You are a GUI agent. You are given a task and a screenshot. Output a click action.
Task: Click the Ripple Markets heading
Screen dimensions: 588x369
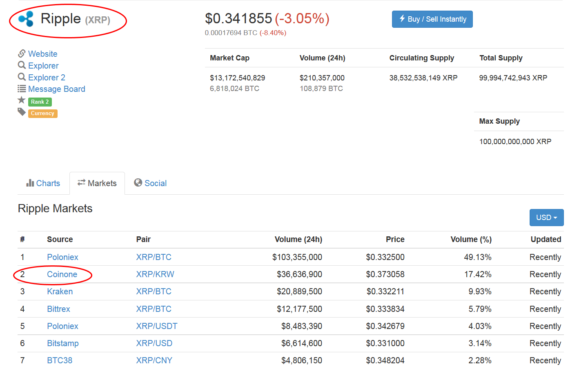pyautogui.click(x=55, y=209)
